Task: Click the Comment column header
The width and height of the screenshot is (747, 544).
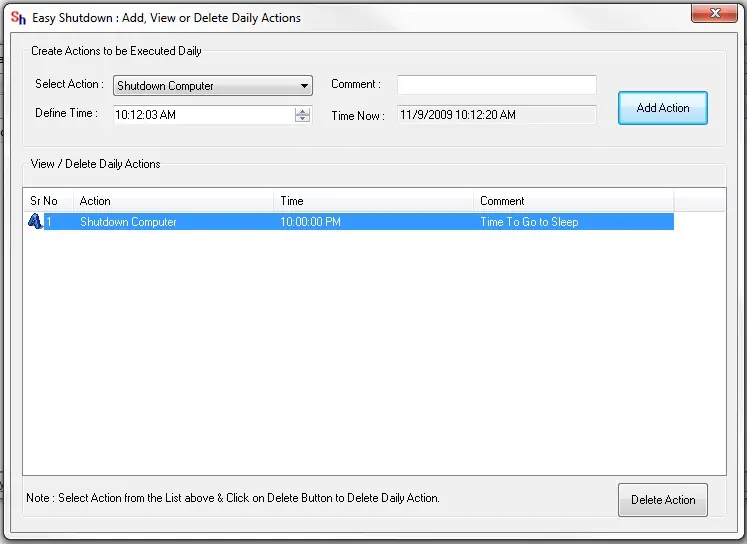Action: click(x=572, y=201)
